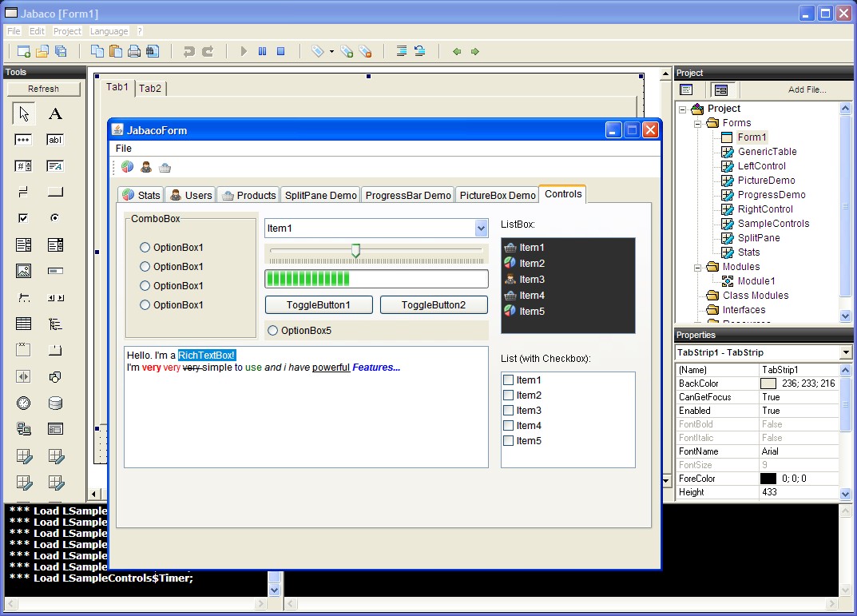Select the OptionBox5 radio button
This screenshot has width=857, height=616.
click(272, 330)
